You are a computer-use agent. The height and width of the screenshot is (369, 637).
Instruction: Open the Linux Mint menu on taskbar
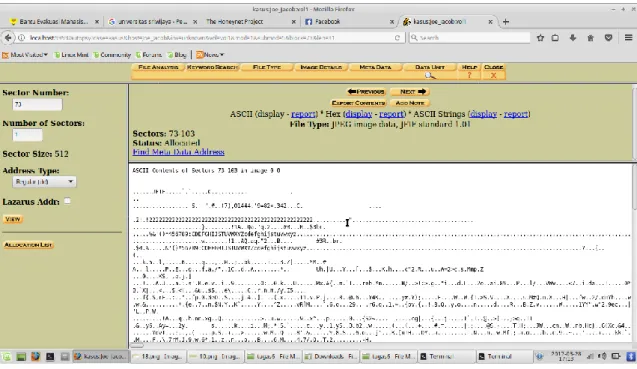[7, 356]
